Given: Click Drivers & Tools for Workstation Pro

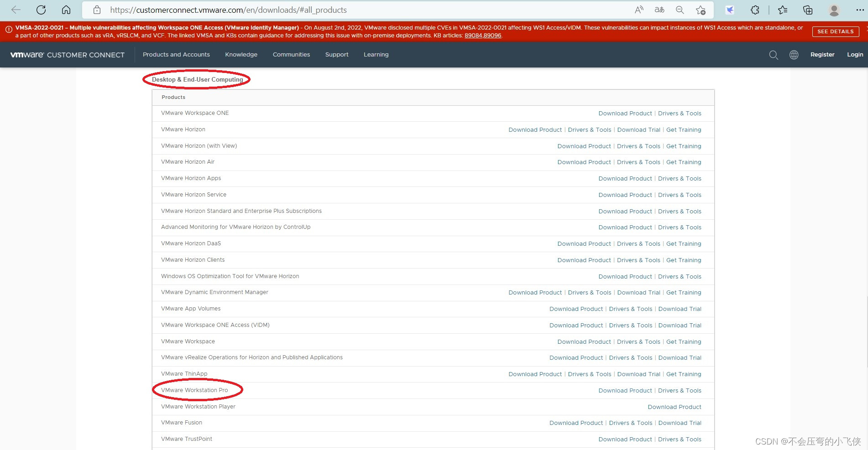Looking at the screenshot, I should (680, 390).
